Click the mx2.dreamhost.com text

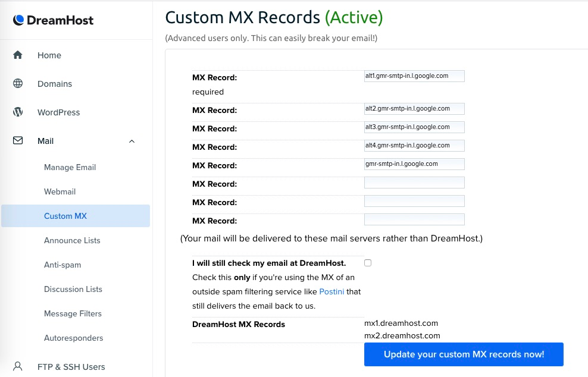pos(402,335)
